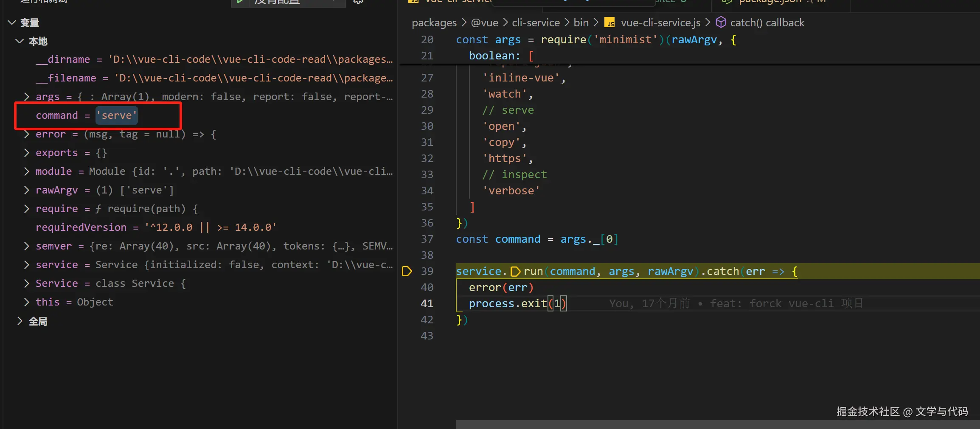Click 'inline-vue' string in the editor

click(x=521, y=78)
